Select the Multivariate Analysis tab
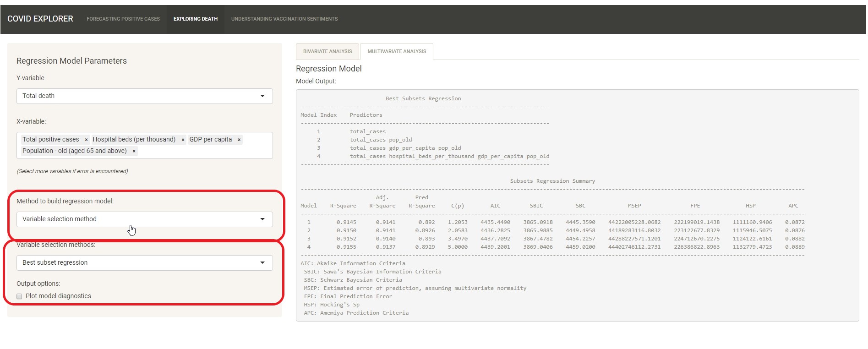Screen dimensions: 868x349 (397, 52)
